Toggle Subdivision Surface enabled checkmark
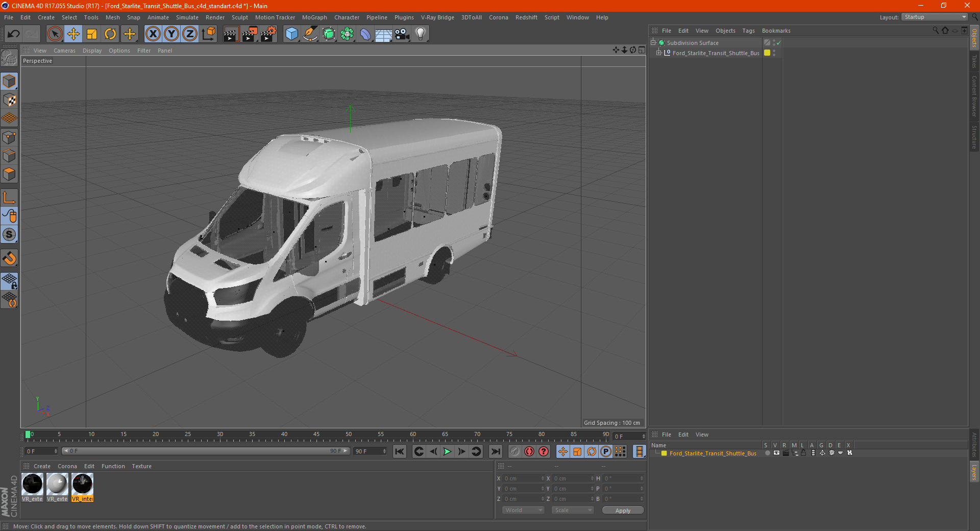The width and height of the screenshot is (980, 531). (778, 43)
